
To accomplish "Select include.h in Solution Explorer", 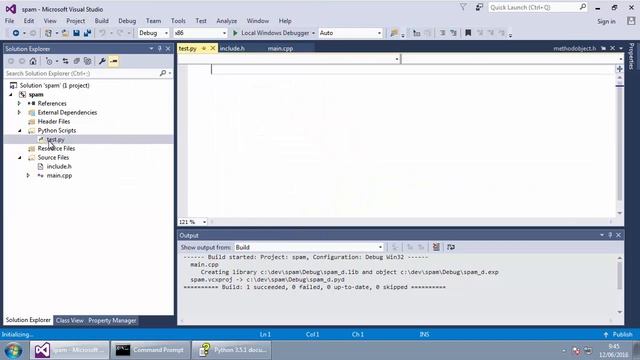I will (x=59, y=167).
